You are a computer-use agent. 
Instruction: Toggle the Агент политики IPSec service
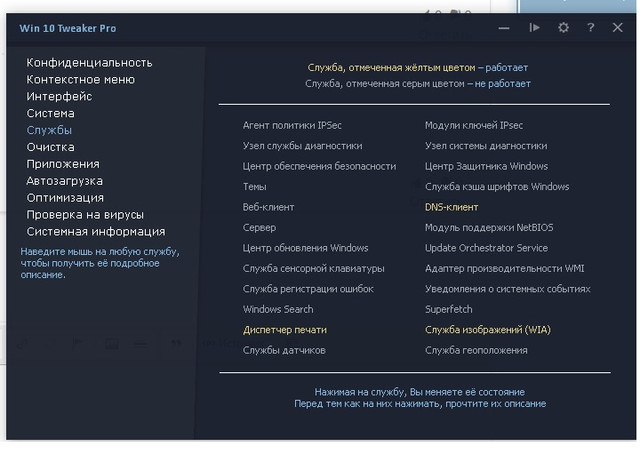[292, 125]
